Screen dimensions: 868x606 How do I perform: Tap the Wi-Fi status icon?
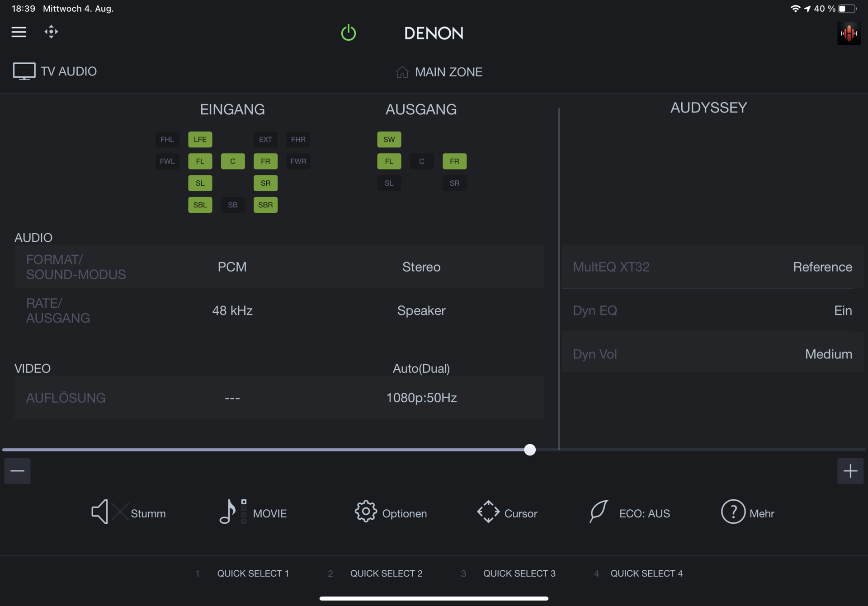click(795, 9)
